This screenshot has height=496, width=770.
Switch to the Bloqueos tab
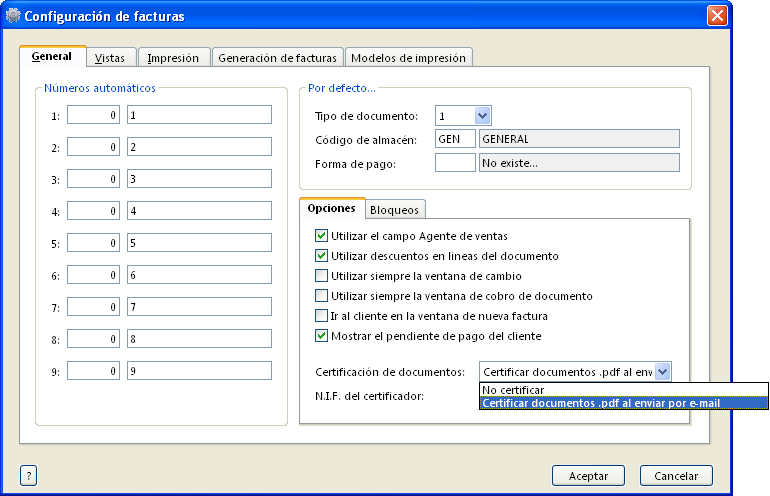coord(394,210)
